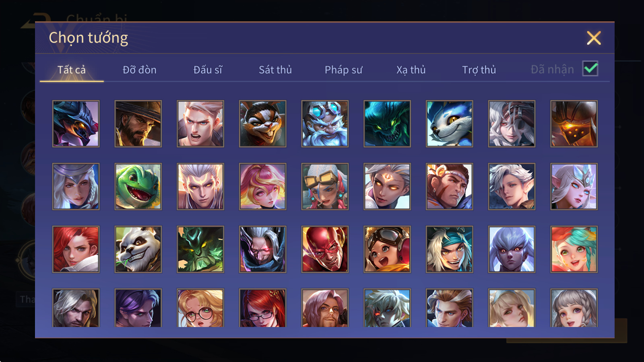The image size is (644, 362).
Task: Pick the bearded cowboy hat hero
Action: [x=138, y=123]
